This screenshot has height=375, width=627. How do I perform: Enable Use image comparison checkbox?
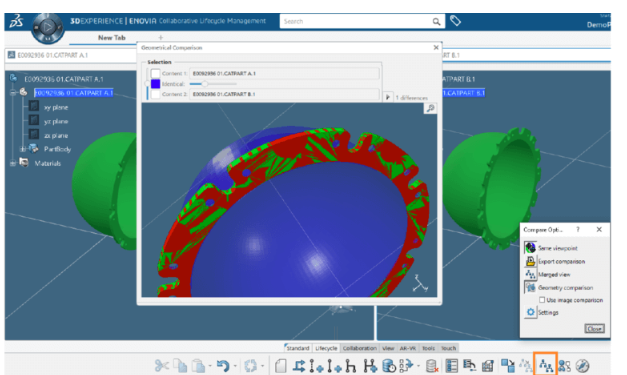point(542,299)
